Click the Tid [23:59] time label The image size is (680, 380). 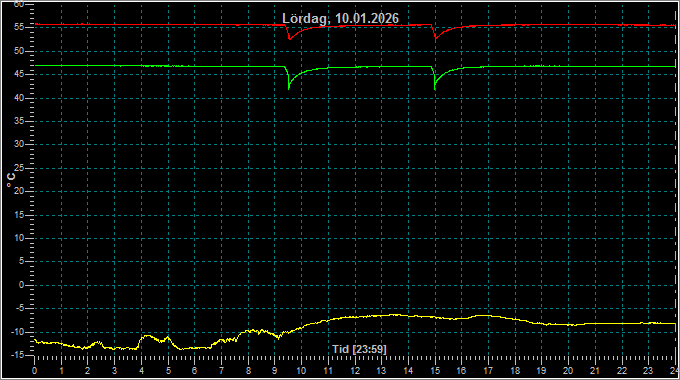[x=359, y=349]
